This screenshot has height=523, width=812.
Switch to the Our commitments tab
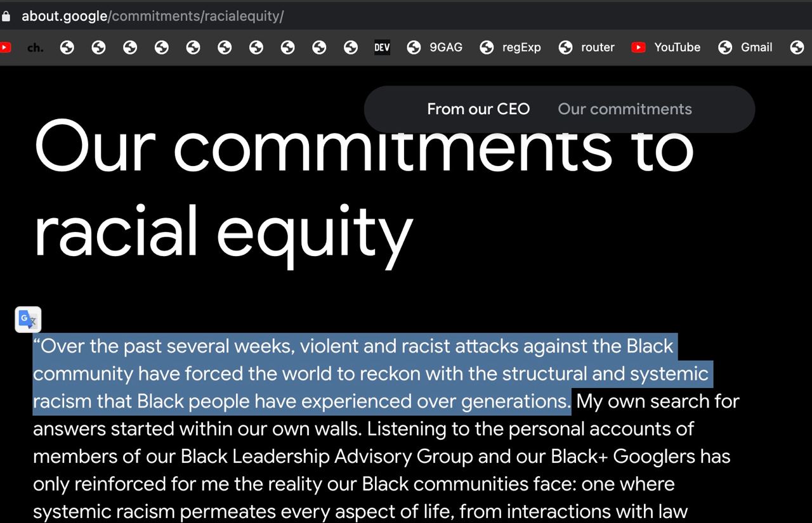coord(625,109)
